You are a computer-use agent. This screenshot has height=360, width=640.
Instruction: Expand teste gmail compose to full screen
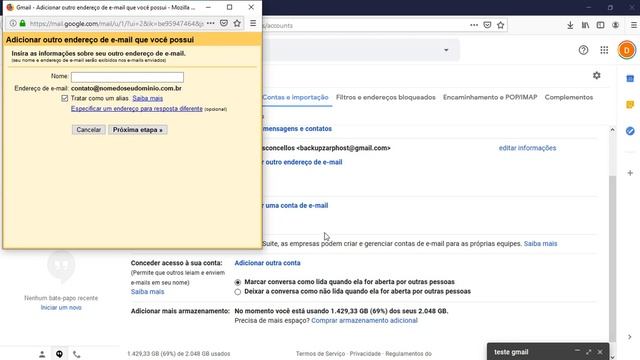pos(589,351)
